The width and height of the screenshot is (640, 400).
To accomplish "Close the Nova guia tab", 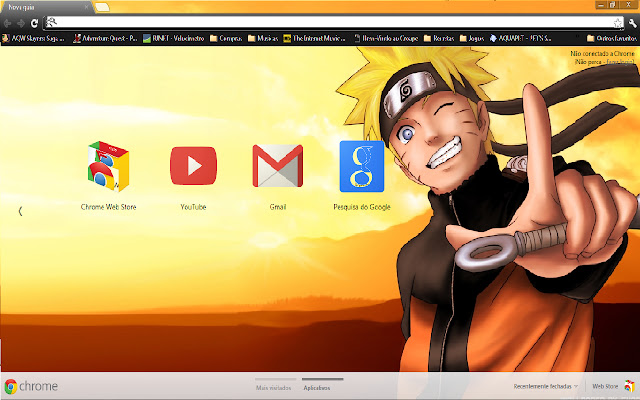I will pyautogui.click(x=87, y=7).
